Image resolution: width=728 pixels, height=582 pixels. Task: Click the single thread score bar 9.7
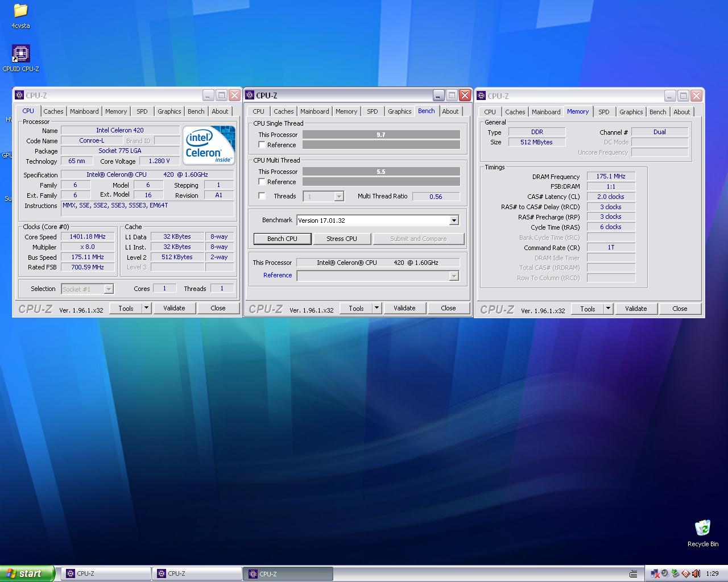click(x=381, y=135)
